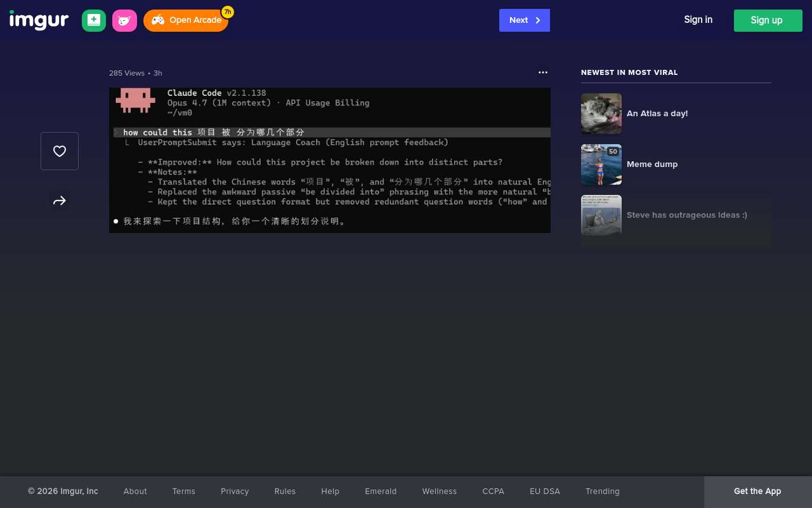The image size is (812, 508).
Task: Open About in the footer
Action: point(135,491)
